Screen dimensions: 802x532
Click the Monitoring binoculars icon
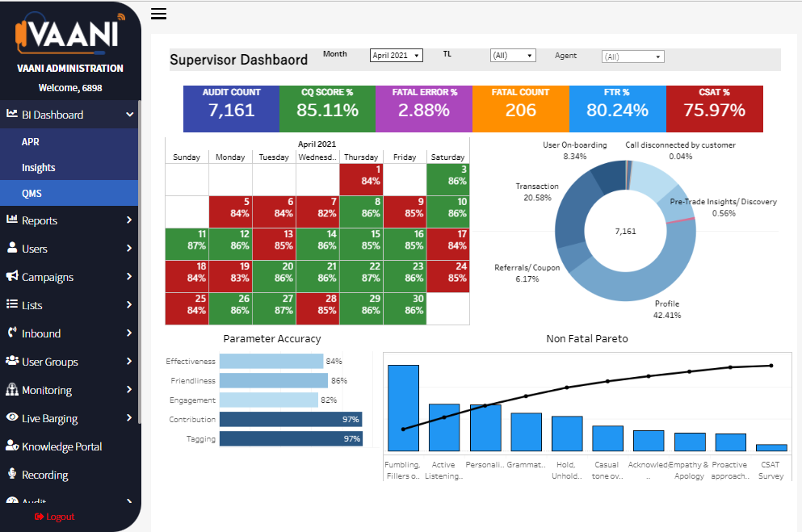(x=12, y=389)
